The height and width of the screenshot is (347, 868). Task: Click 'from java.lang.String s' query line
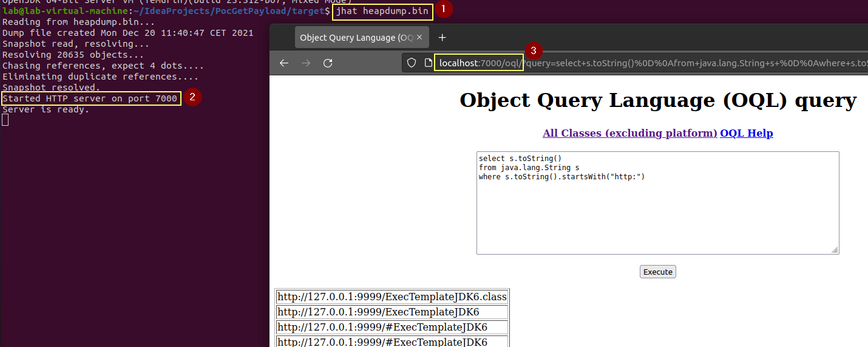[x=529, y=167]
